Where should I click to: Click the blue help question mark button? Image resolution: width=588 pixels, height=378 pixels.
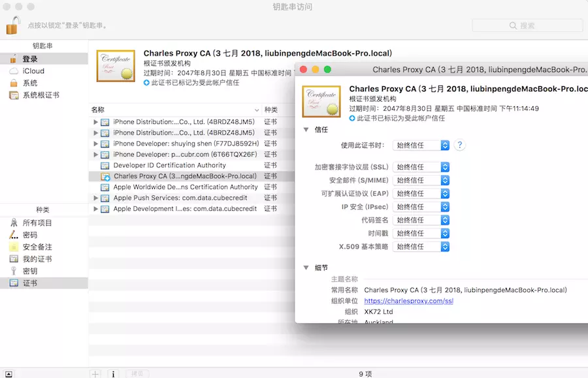click(460, 145)
